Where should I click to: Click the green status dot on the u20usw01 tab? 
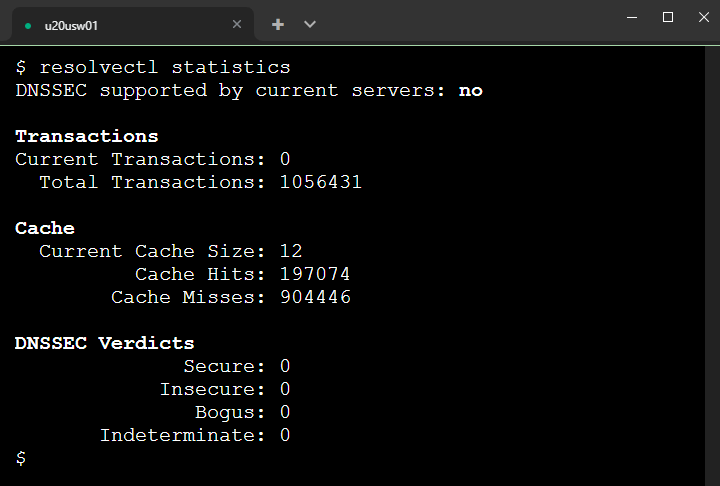(x=28, y=24)
